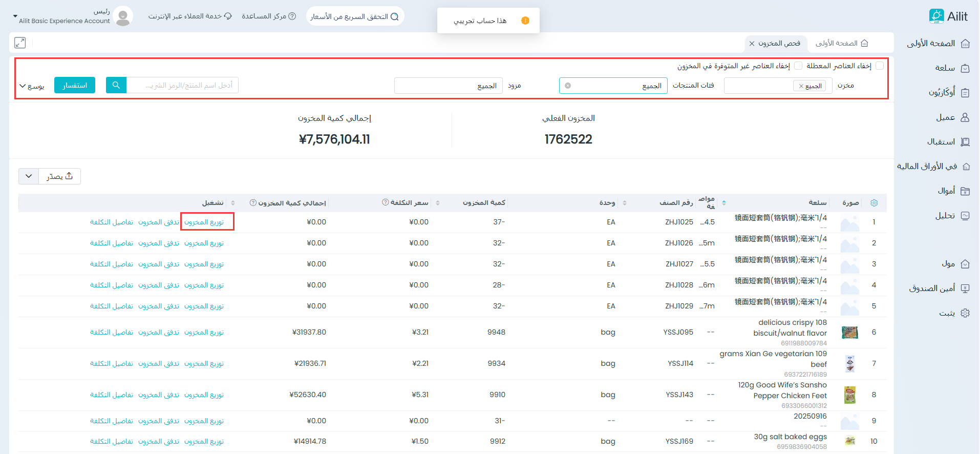Click the user avatar icon
The image size is (980, 454).
(123, 16)
